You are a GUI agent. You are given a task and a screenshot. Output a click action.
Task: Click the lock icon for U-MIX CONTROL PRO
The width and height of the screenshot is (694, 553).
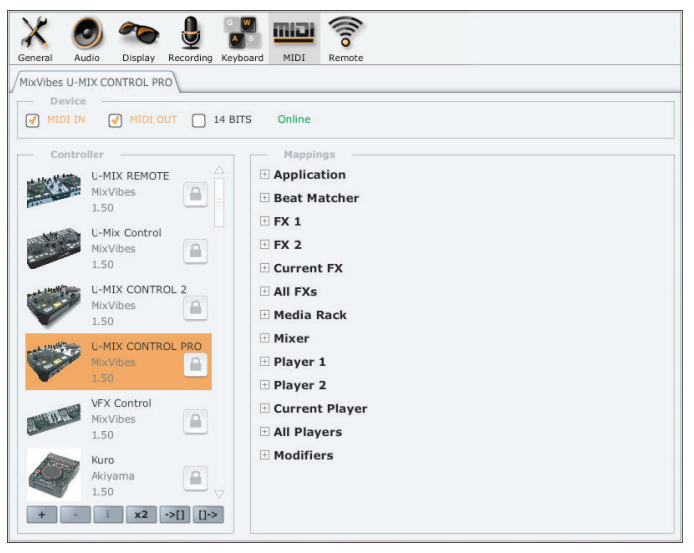pyautogui.click(x=196, y=364)
